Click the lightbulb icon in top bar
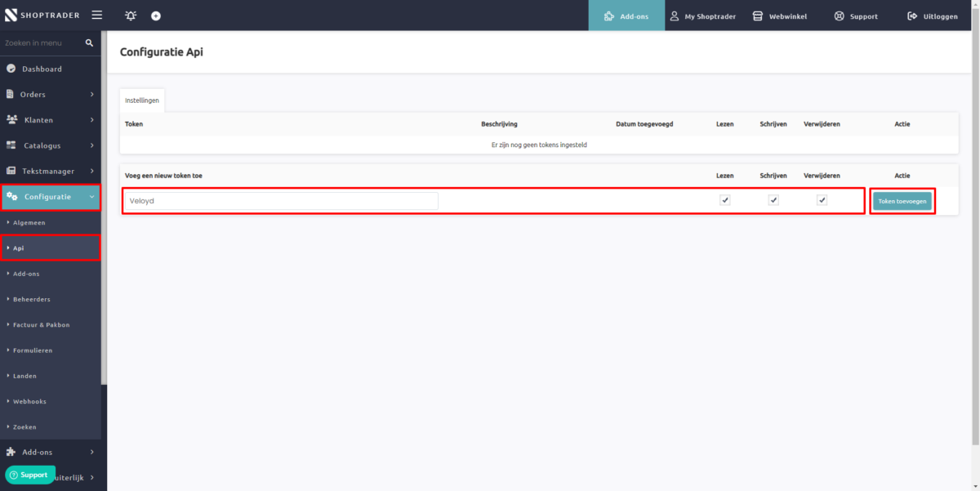This screenshot has height=491, width=980. (x=131, y=16)
